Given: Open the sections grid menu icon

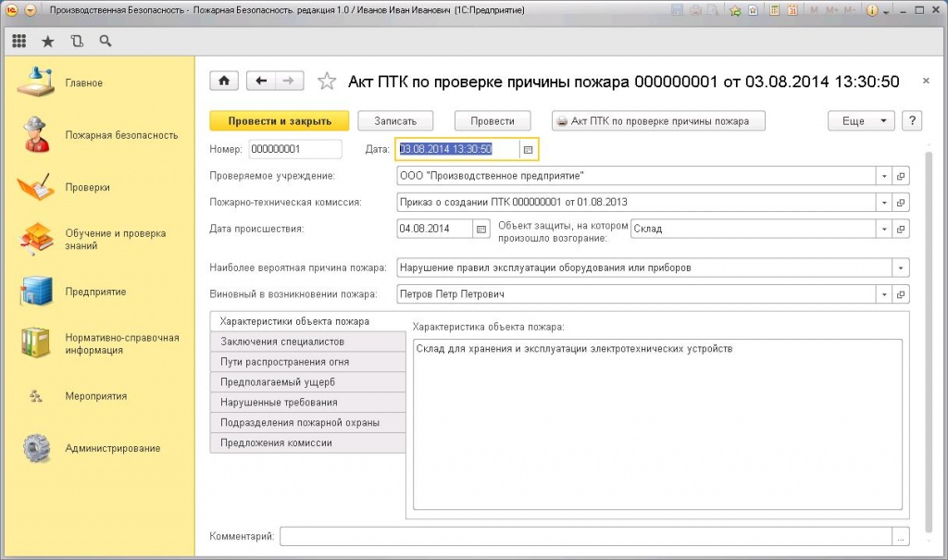Looking at the screenshot, I should click(x=19, y=42).
